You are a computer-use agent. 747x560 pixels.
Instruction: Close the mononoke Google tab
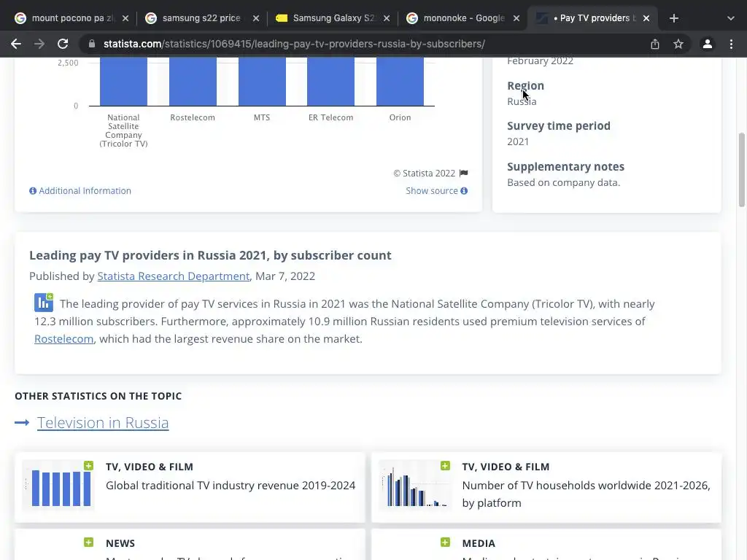pos(516,18)
